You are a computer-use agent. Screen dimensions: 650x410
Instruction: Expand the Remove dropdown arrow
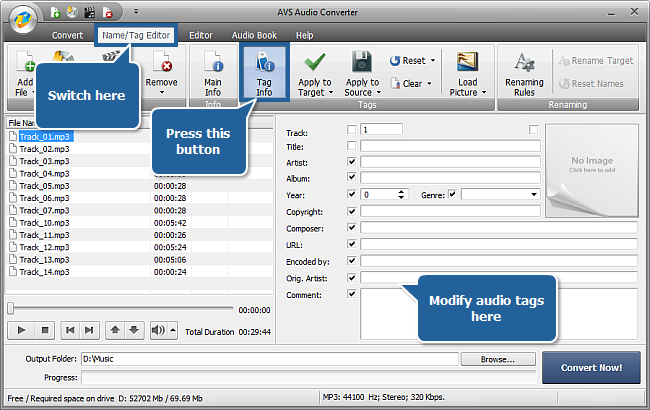coord(162,92)
